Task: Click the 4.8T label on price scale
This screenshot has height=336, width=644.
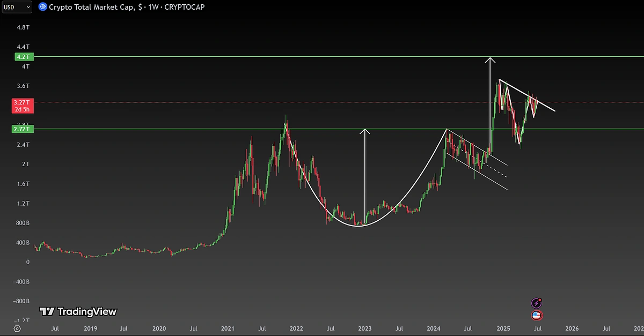Action: pos(23,27)
